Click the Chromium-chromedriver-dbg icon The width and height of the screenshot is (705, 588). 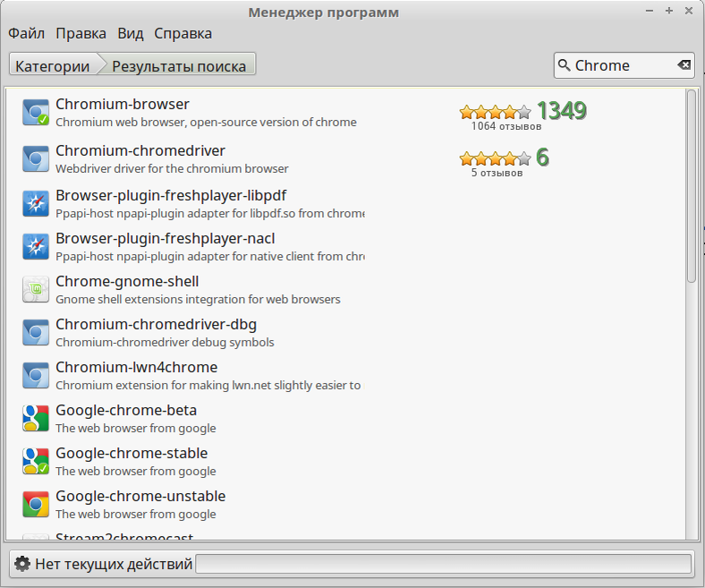point(36,332)
